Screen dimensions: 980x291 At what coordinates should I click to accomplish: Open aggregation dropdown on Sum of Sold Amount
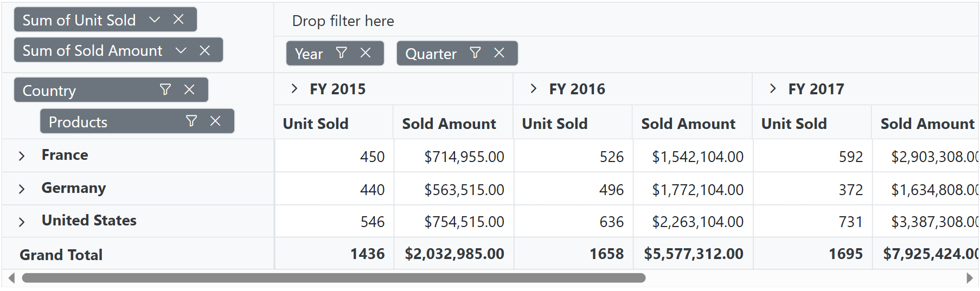click(181, 50)
